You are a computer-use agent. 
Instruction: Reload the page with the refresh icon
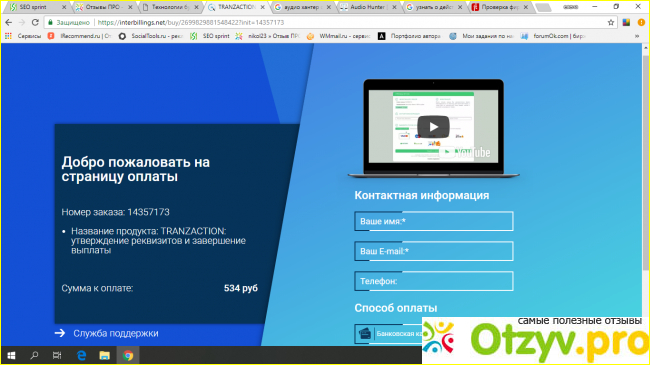35,22
